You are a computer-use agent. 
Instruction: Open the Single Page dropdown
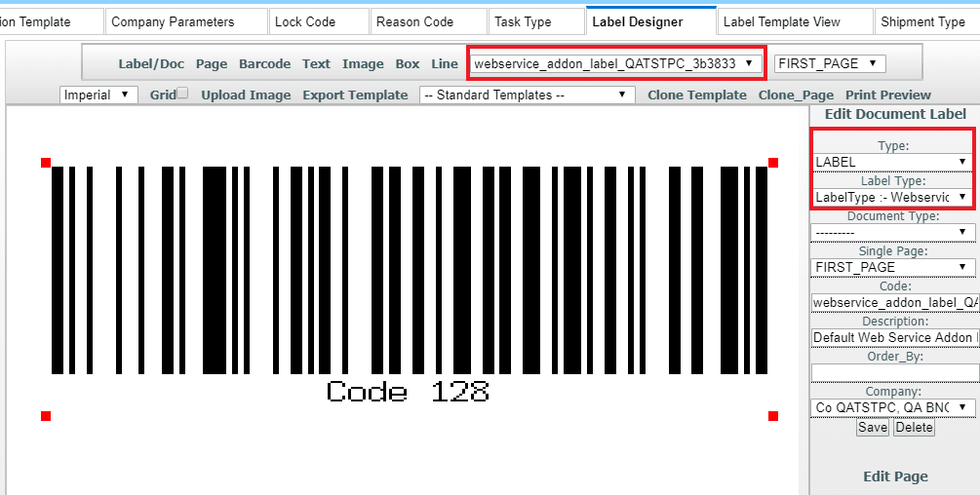(892, 267)
